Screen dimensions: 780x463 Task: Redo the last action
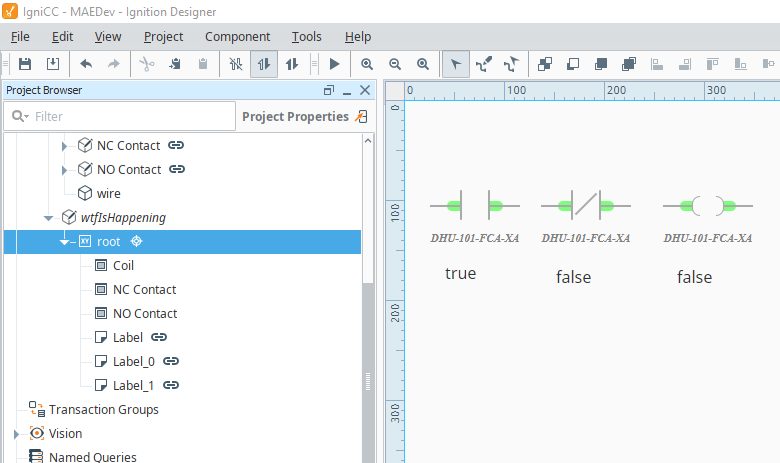click(114, 64)
